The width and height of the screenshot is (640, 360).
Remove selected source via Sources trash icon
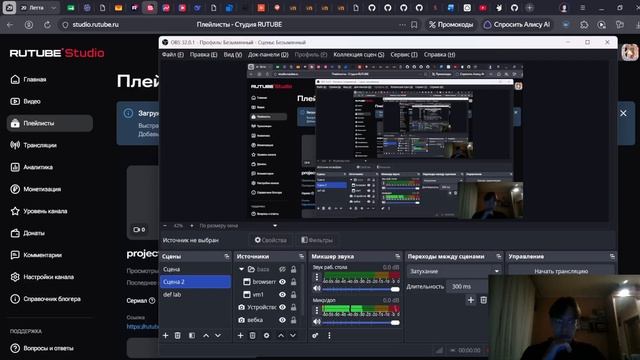pos(253,336)
